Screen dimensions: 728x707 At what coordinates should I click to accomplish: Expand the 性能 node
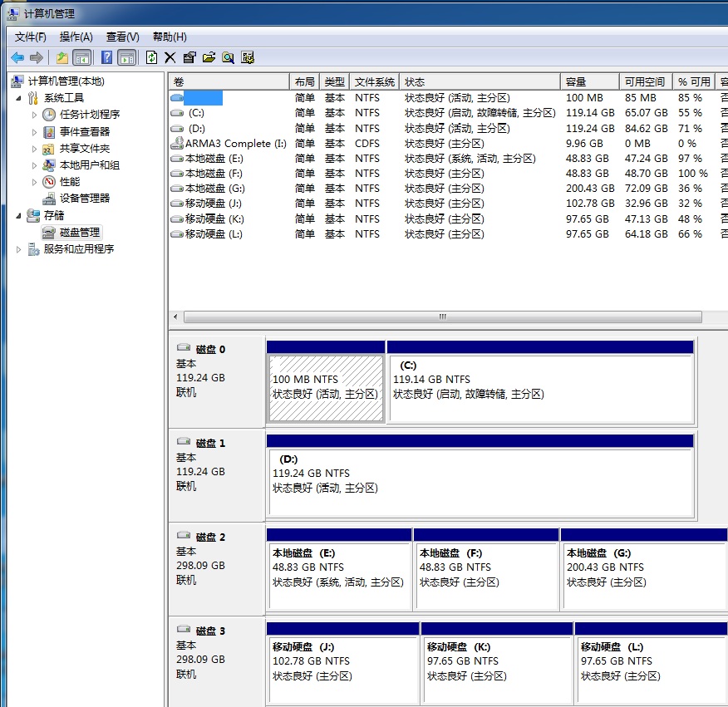[34, 182]
